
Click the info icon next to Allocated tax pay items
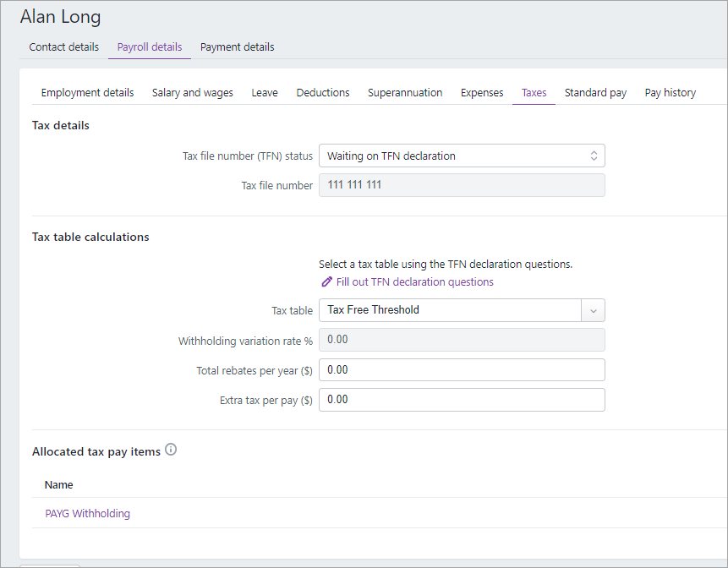pyautogui.click(x=171, y=450)
